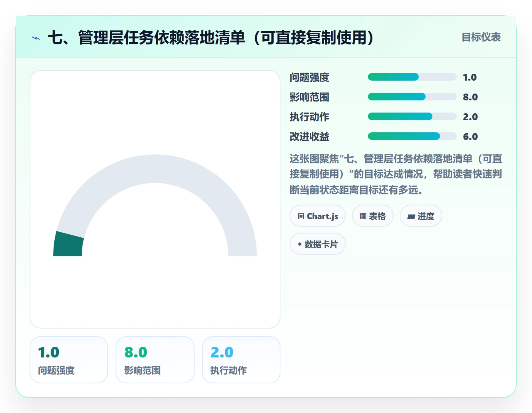The width and height of the screenshot is (532, 413).
Task: Click the 执行动作 progress bar
Action: tap(412, 117)
